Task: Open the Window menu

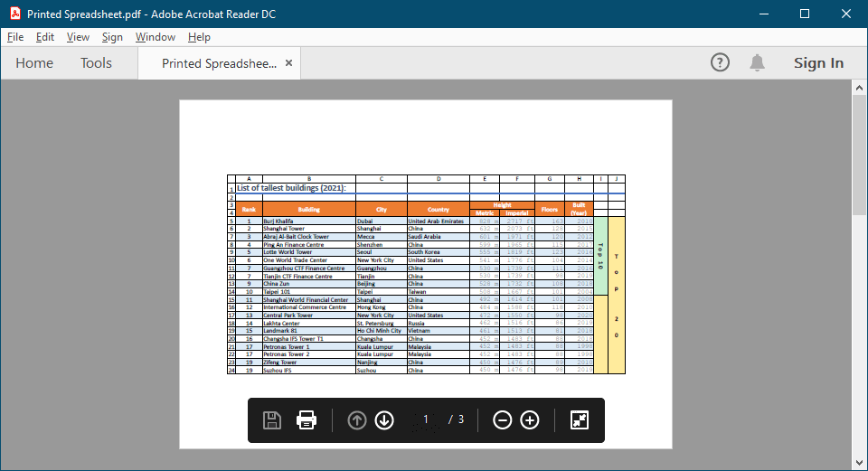Action: pyautogui.click(x=156, y=37)
